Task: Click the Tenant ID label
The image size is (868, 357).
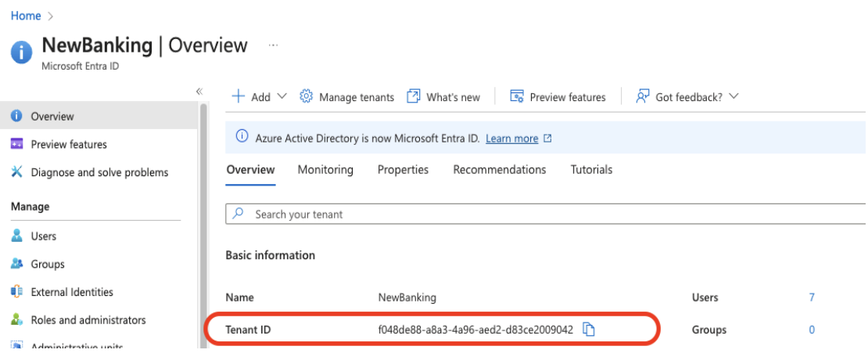Action: (x=248, y=330)
